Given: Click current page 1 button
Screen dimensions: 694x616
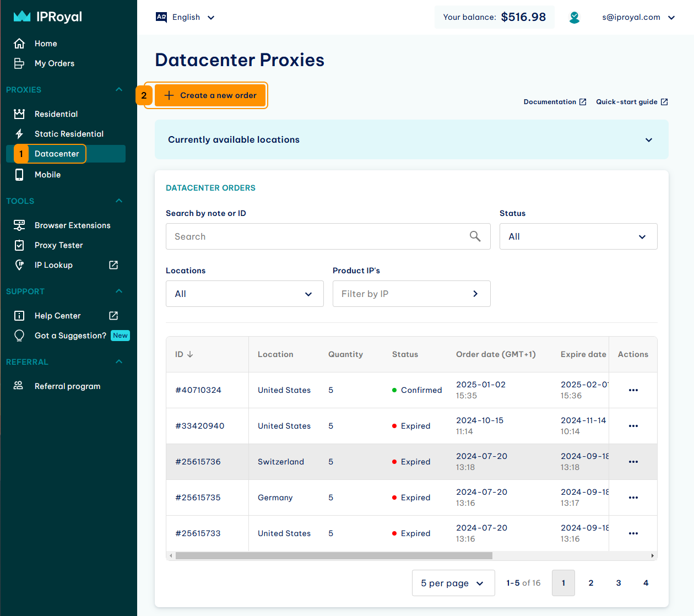Looking at the screenshot, I should pos(563,583).
